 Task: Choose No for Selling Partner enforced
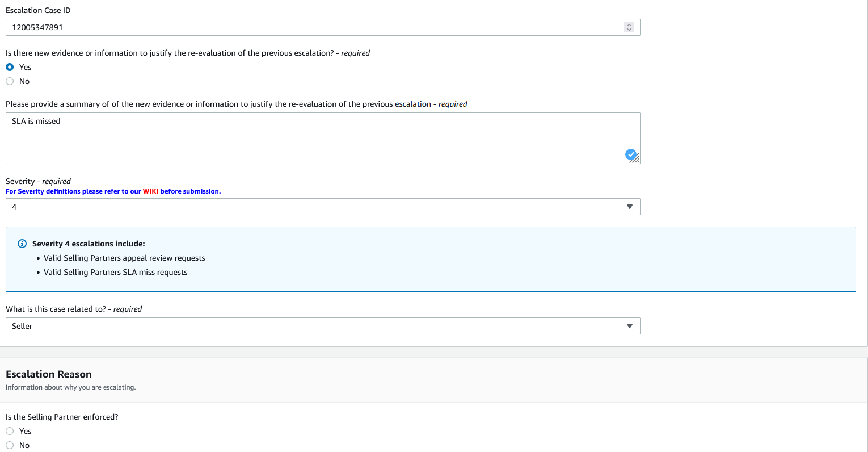[x=10, y=445]
